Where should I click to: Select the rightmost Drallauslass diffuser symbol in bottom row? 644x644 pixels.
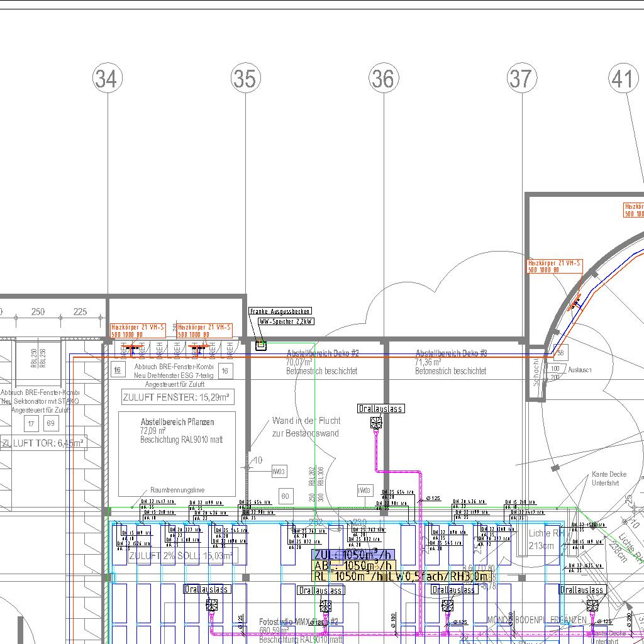point(592,605)
